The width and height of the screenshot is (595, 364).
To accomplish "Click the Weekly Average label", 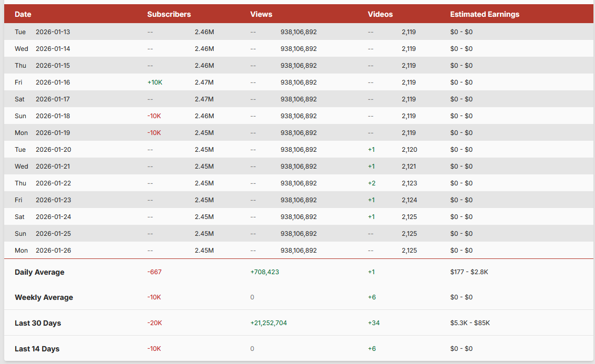I will [44, 298].
